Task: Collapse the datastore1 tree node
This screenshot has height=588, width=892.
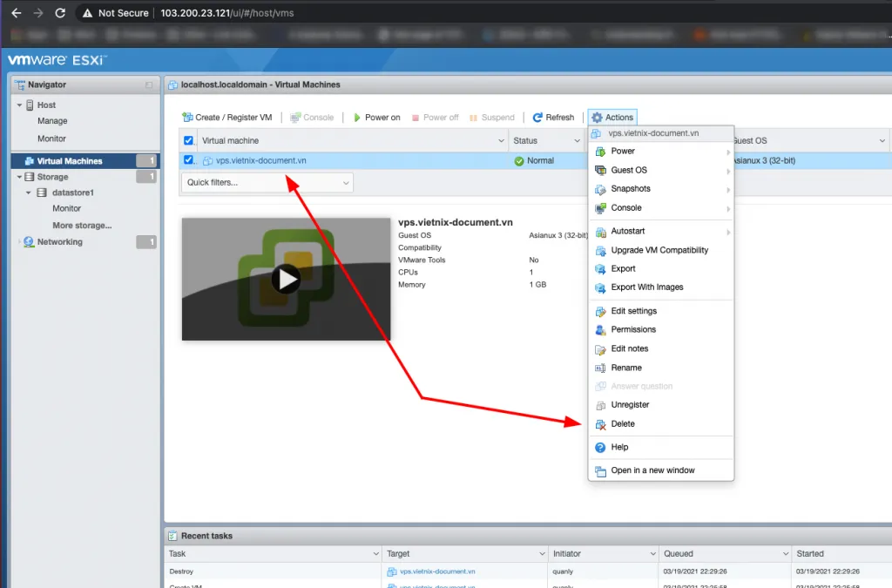Action: coord(29,193)
